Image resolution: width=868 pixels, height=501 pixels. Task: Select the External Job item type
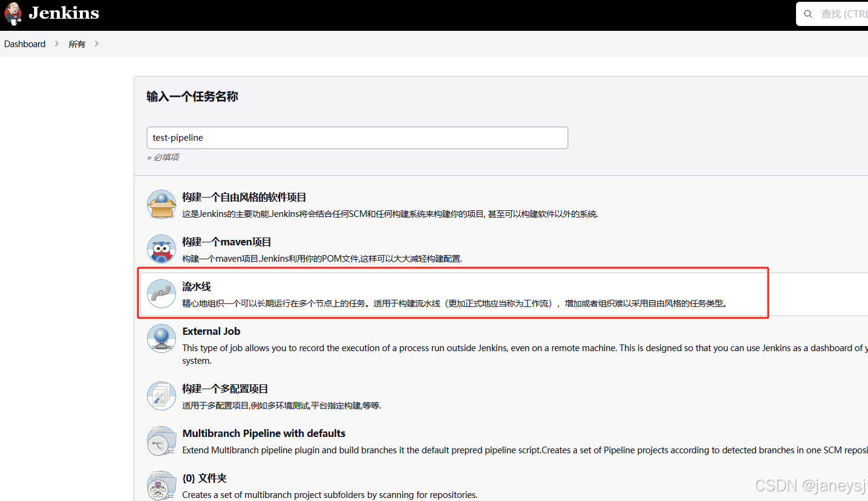(x=211, y=331)
